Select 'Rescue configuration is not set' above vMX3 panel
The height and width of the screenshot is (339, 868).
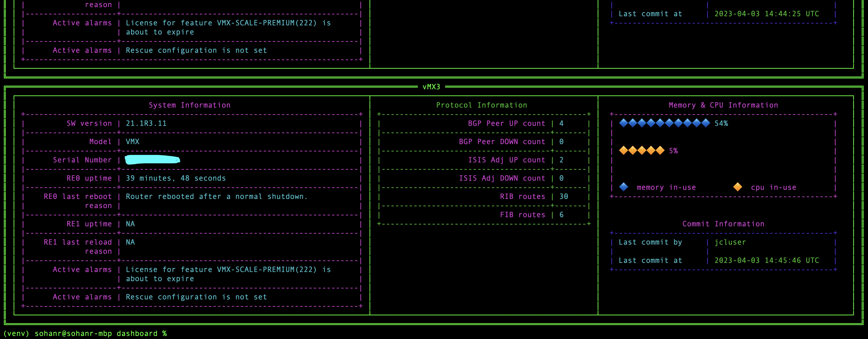point(196,50)
